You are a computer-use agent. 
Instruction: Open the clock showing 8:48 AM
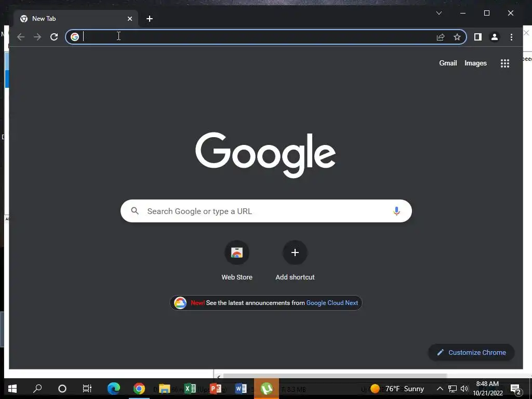[488, 389]
